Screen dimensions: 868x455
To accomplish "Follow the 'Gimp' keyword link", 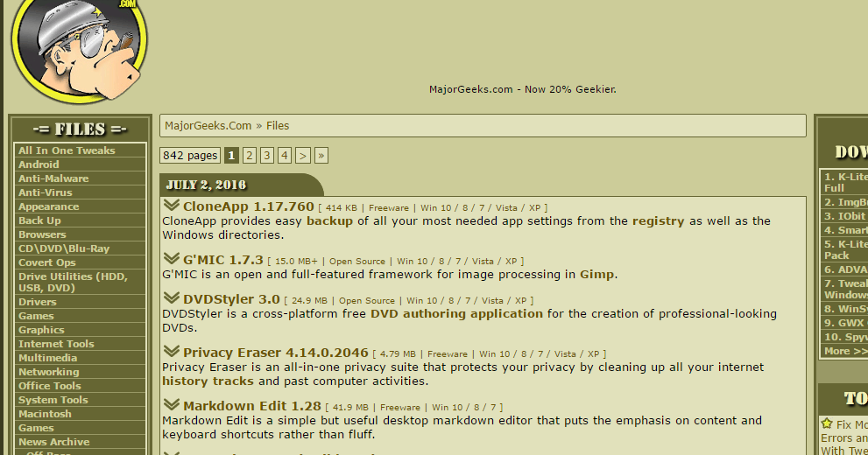I will point(596,275).
